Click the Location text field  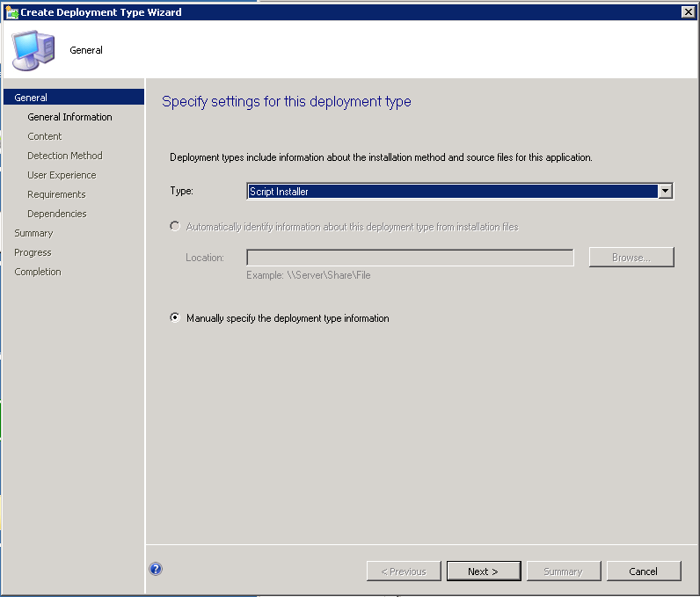coord(410,258)
